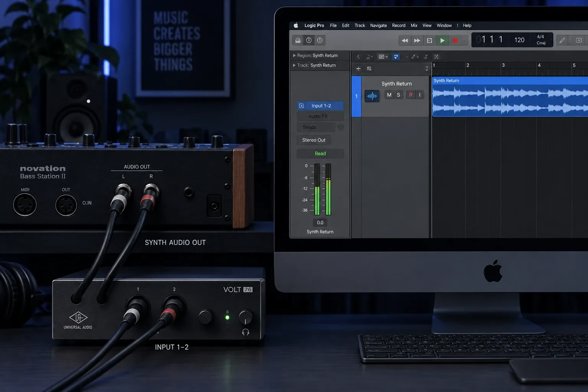
Task: Record-enable the Synth Return track
Action: (x=411, y=95)
